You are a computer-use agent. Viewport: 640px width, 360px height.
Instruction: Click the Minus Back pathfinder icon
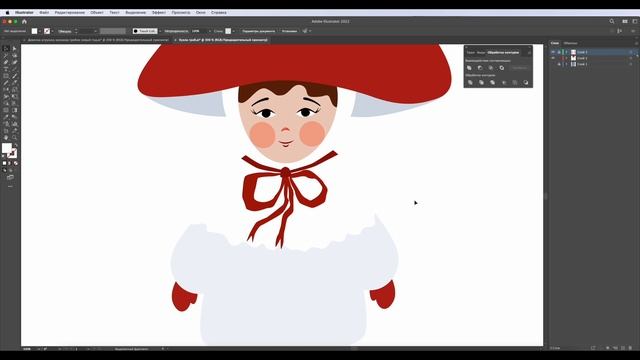(526, 82)
